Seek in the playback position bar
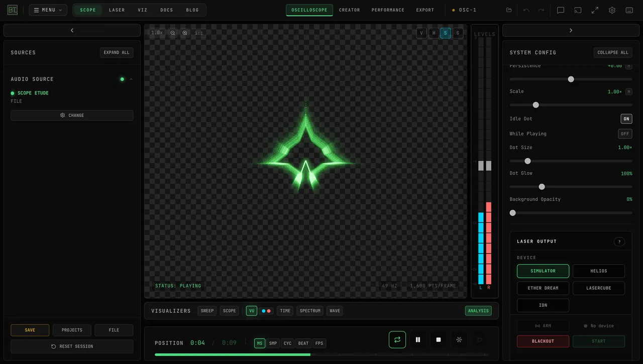643x364 pixels. [321, 354]
